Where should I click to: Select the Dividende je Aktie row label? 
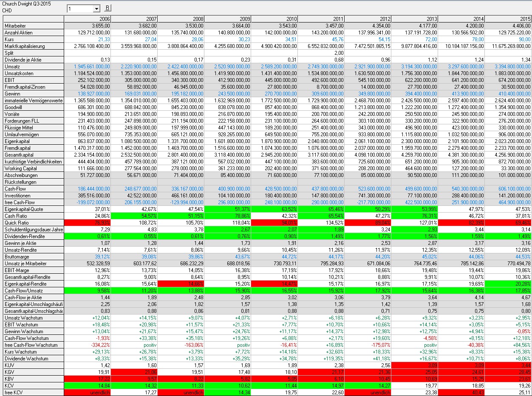tap(34, 60)
